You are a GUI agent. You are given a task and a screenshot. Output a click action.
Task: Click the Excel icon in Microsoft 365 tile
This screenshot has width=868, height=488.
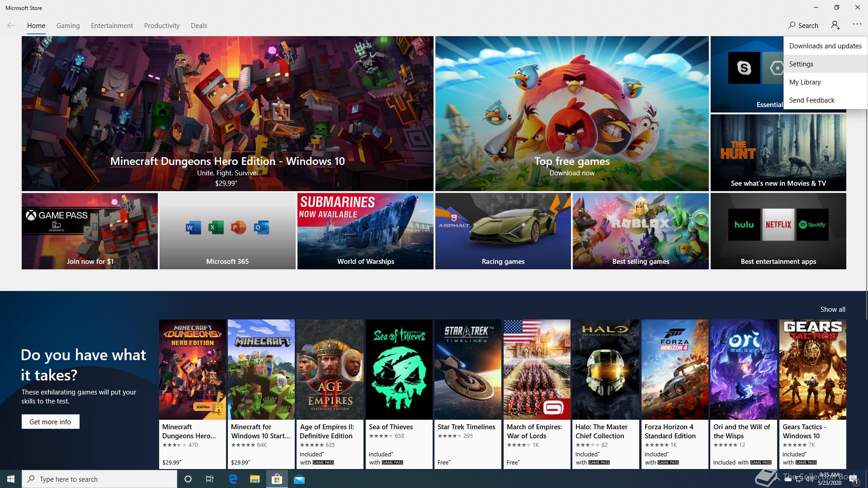click(x=216, y=227)
